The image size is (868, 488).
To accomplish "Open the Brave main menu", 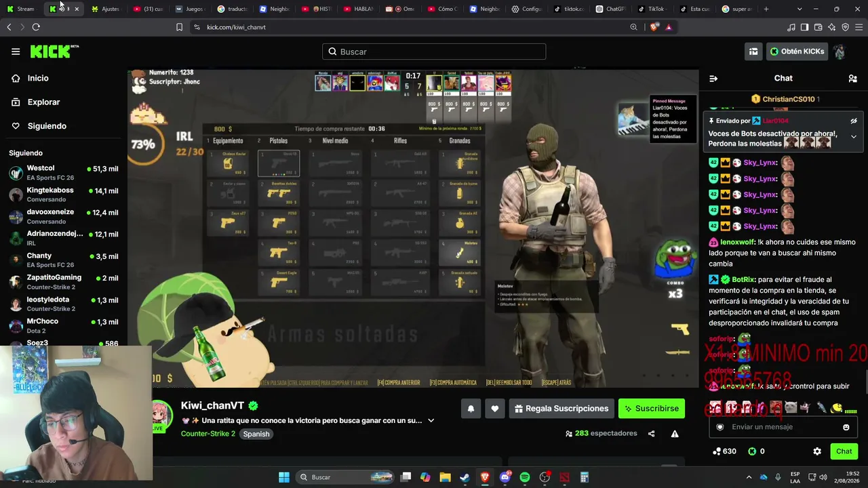I will pos(859,27).
